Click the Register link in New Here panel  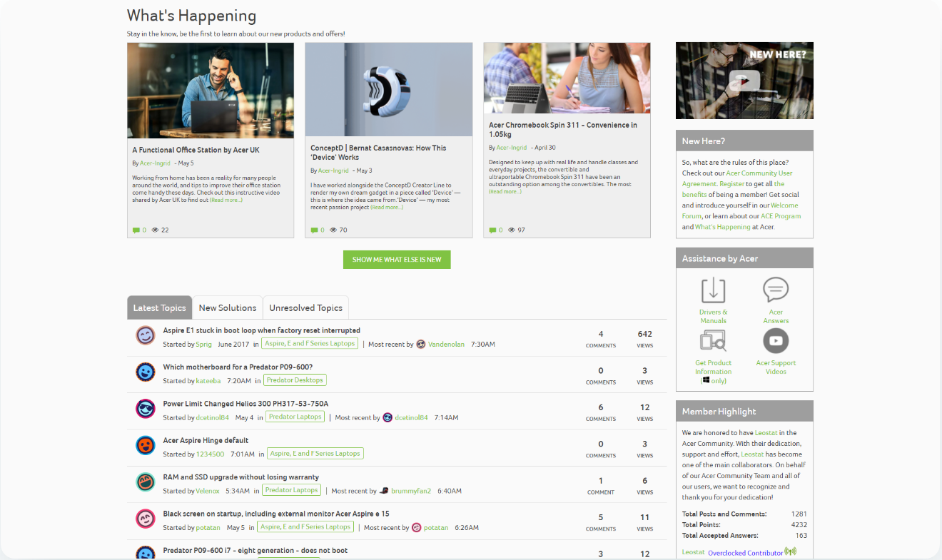(x=731, y=184)
